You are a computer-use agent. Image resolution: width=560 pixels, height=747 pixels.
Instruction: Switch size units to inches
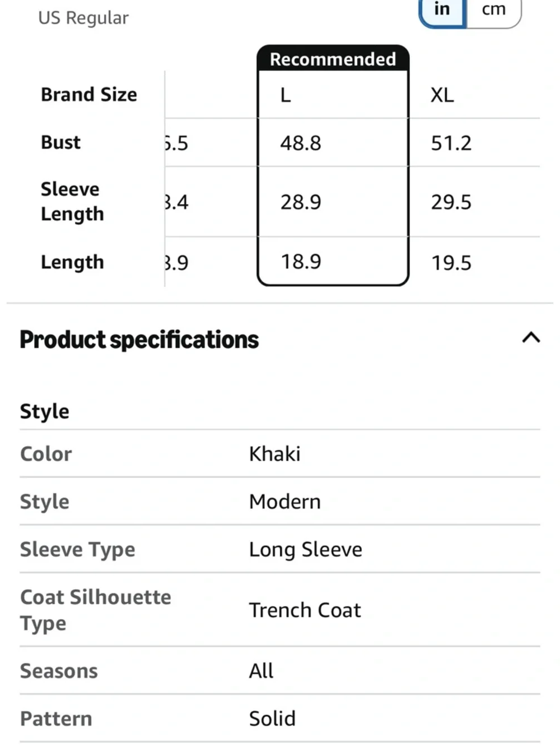pos(442,11)
